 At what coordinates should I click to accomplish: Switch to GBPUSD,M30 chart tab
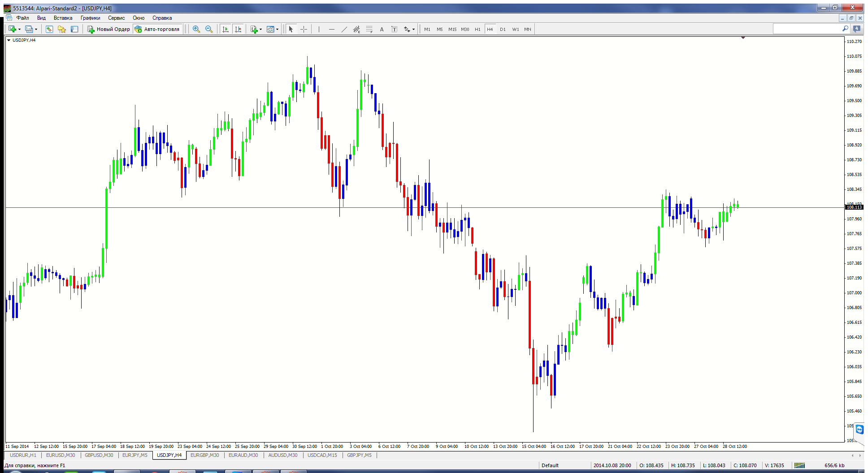[x=99, y=455]
